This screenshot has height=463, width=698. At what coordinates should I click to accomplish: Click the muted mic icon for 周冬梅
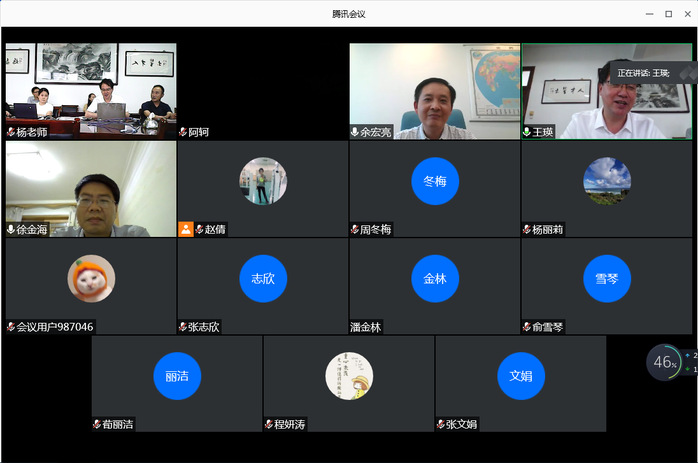click(x=355, y=229)
